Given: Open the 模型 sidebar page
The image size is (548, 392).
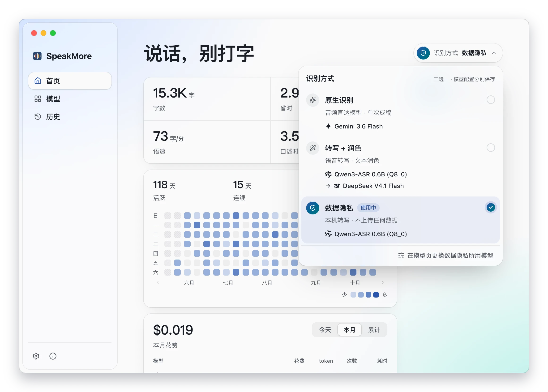Looking at the screenshot, I should [x=70, y=99].
